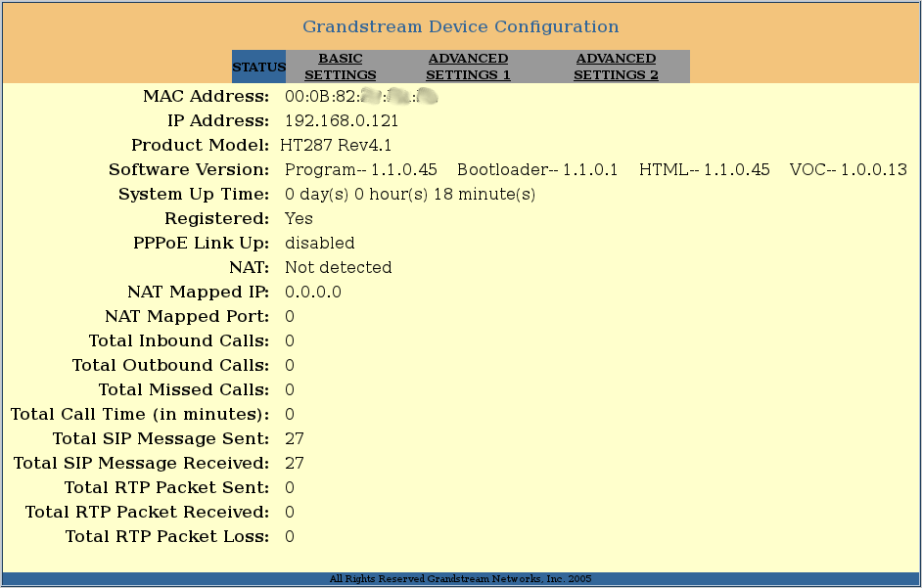Click the VOC version 1.0.0.13 text
This screenshot has height=588, width=922.
point(848,170)
